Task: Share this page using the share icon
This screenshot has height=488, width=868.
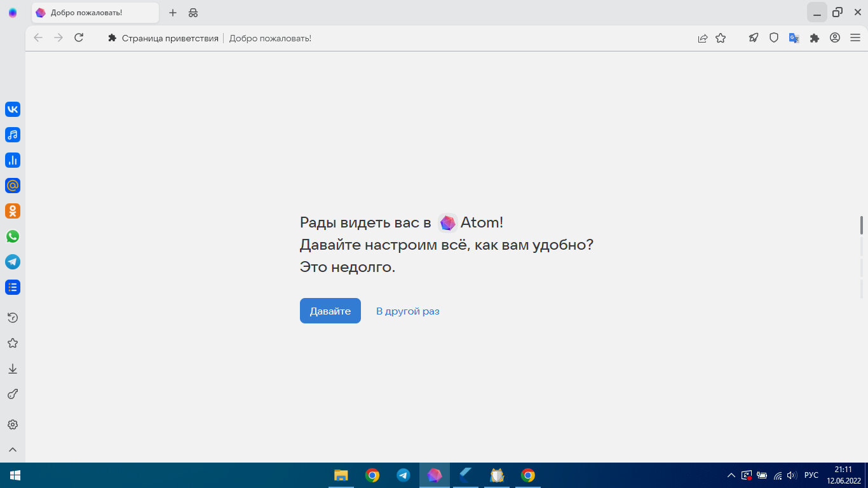Action: 703,38
